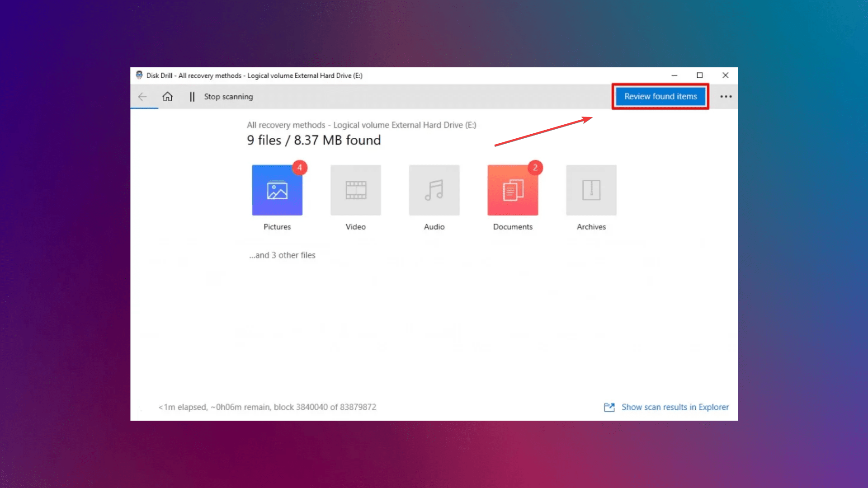Click the pause scan button
This screenshot has width=868, height=488.
pos(193,96)
